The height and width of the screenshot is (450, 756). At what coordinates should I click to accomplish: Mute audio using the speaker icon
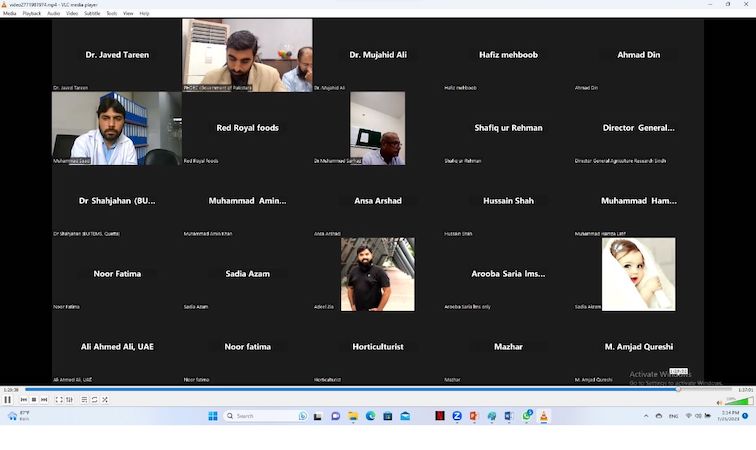point(719,401)
